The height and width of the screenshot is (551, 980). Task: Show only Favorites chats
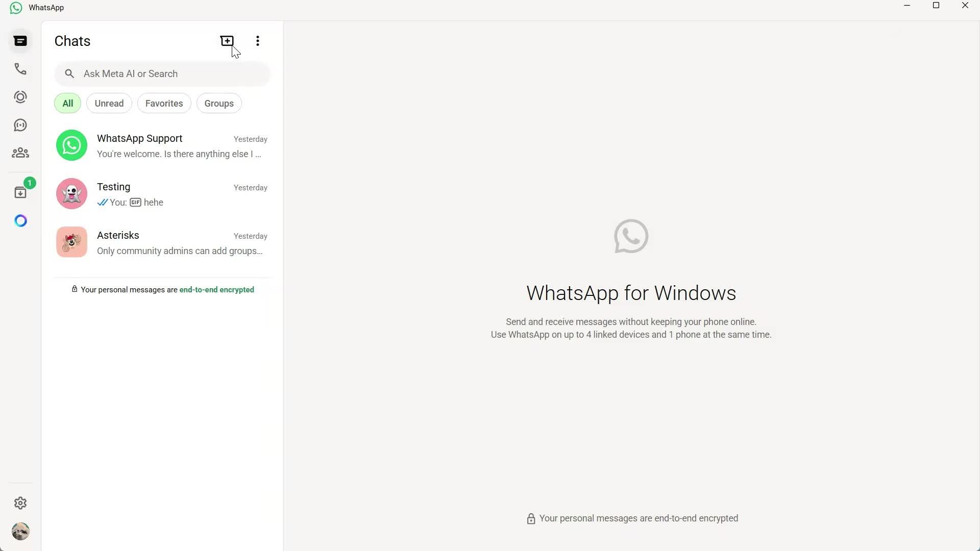click(164, 103)
